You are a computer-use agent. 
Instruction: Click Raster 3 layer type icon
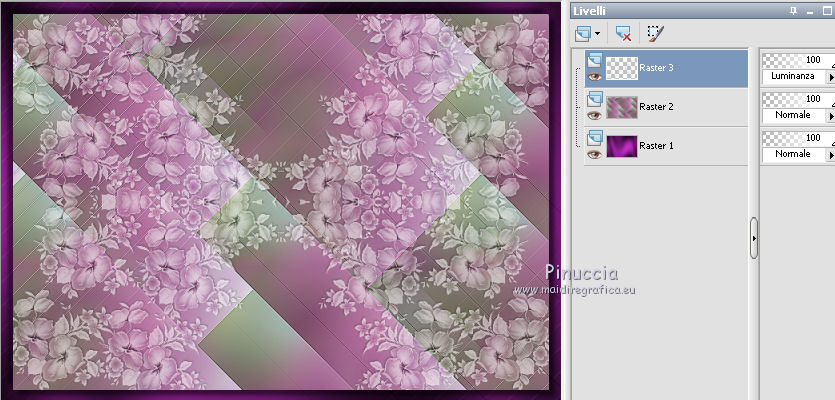pos(594,60)
